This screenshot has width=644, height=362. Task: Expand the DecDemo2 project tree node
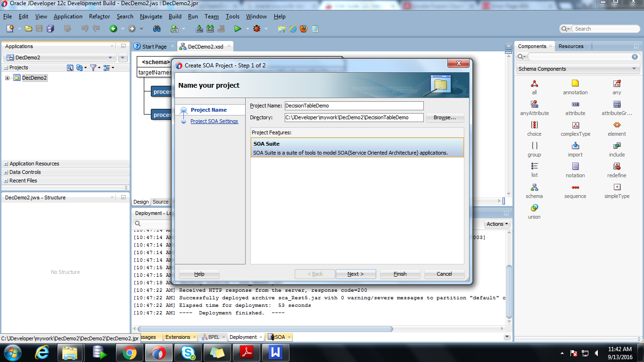(7, 77)
